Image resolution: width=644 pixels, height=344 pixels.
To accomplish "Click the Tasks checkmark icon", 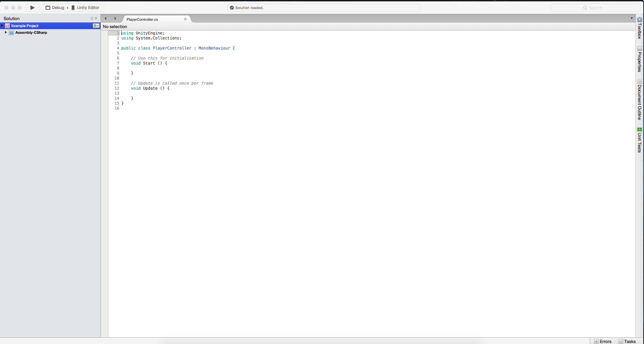I will tap(621, 341).
